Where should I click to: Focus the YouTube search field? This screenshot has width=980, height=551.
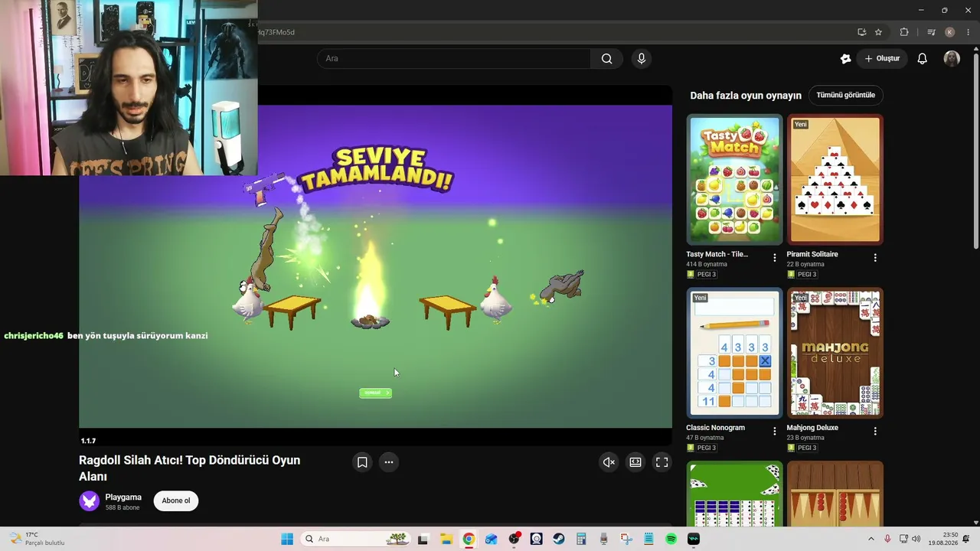pos(454,59)
